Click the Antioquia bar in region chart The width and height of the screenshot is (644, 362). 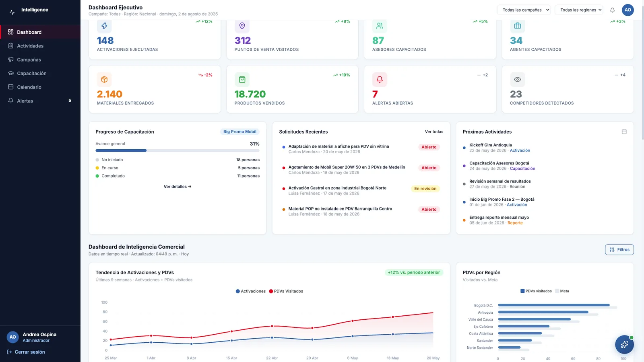click(543, 312)
